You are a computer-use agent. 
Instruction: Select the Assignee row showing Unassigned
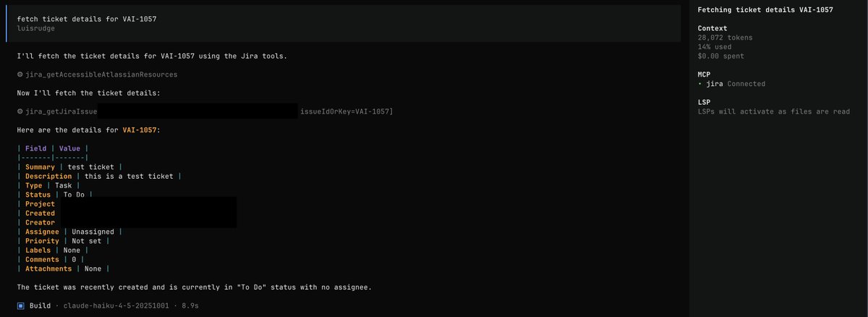tap(69, 232)
